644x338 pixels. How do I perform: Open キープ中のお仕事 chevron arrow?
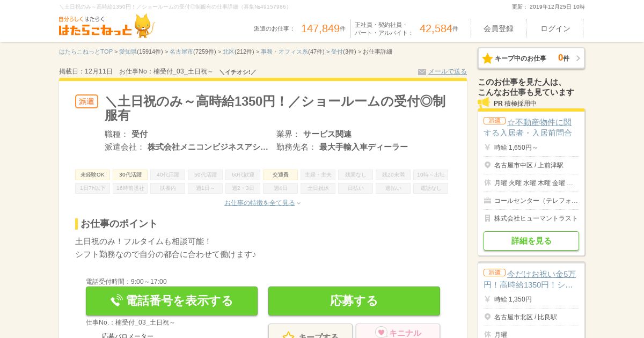[578, 58]
